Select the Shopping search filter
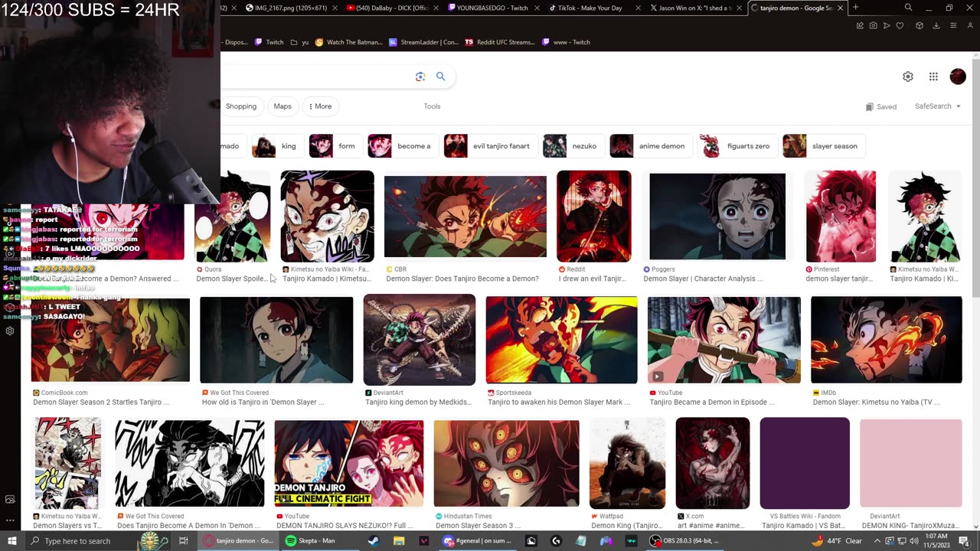980x551 pixels. tap(241, 106)
